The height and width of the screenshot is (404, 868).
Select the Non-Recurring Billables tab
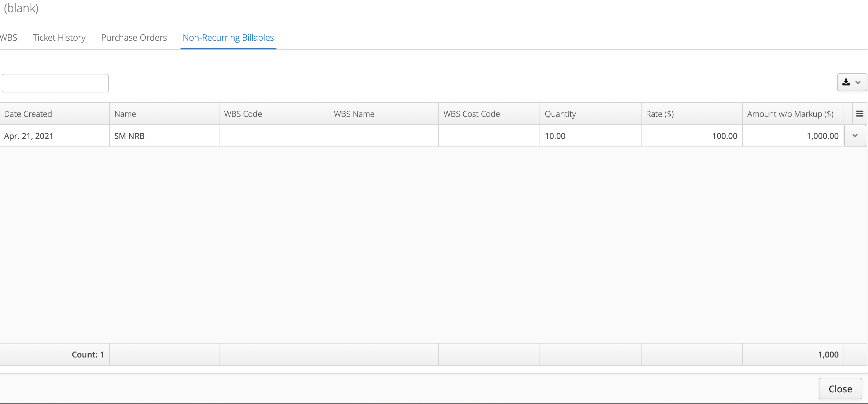click(x=228, y=37)
